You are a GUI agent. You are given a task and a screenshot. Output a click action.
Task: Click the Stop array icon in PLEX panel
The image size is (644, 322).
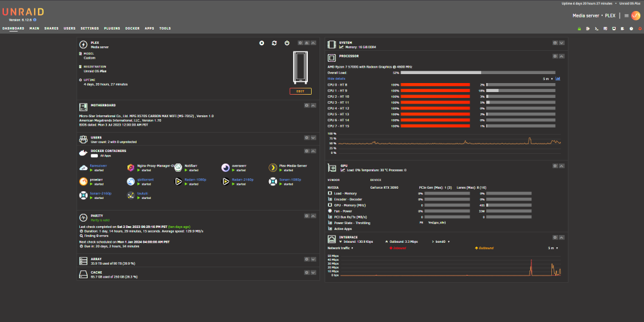[x=261, y=43]
